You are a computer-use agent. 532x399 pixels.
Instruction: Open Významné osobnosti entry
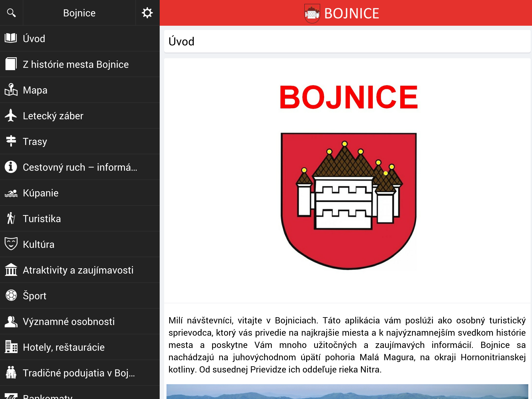(80, 322)
